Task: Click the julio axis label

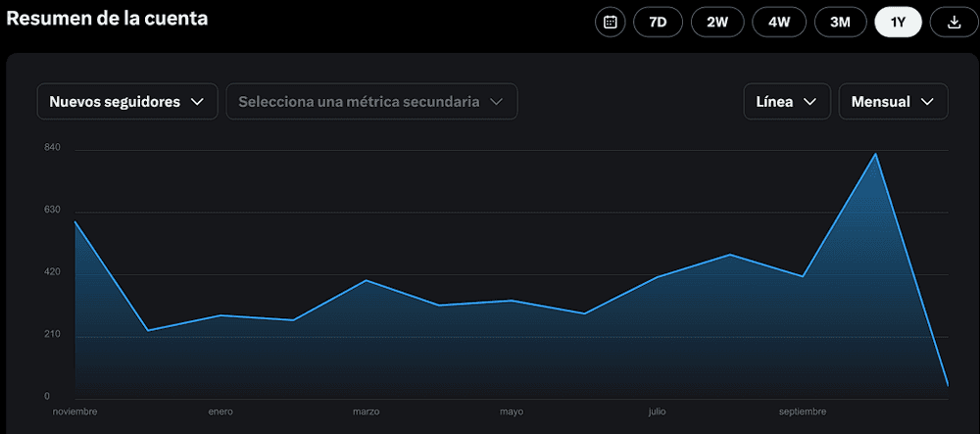Action: tap(657, 412)
